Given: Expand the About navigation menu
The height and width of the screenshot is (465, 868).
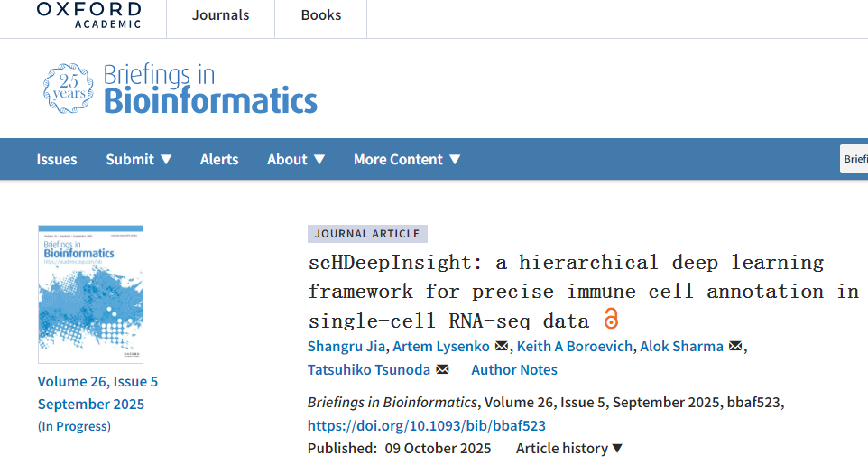Looking at the screenshot, I should point(295,159).
